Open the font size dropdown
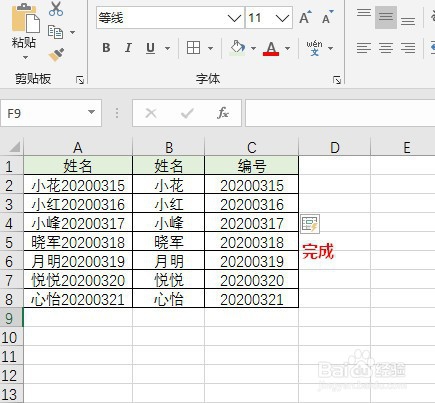This screenshot has height=403, width=435. (282, 18)
